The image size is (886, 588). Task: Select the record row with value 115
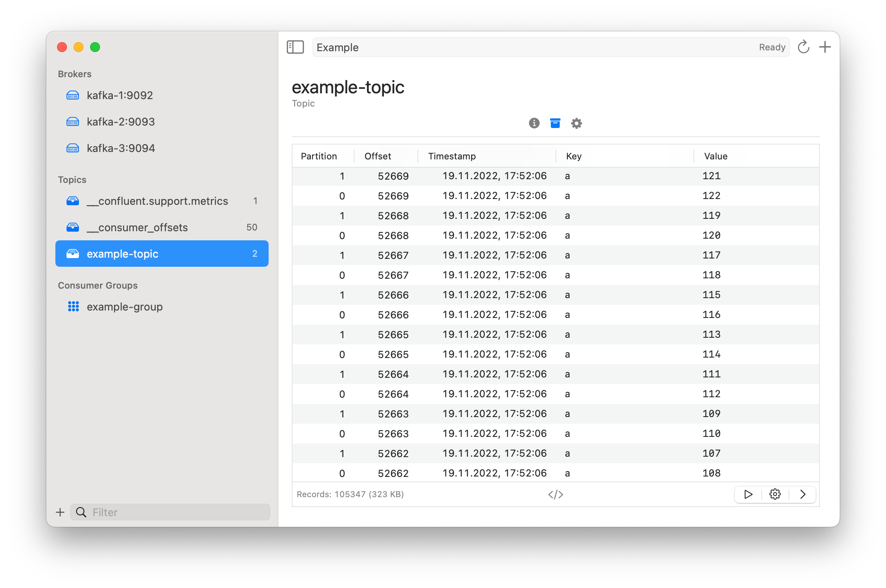(x=555, y=295)
